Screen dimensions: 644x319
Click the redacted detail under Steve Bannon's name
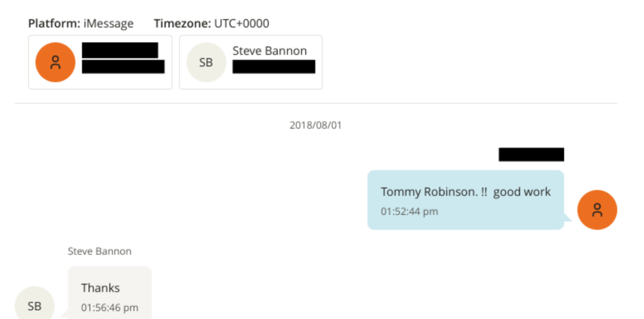pos(274,67)
